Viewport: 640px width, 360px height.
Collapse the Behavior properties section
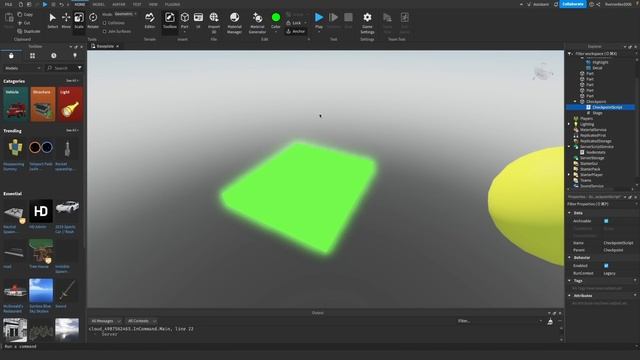(569, 258)
